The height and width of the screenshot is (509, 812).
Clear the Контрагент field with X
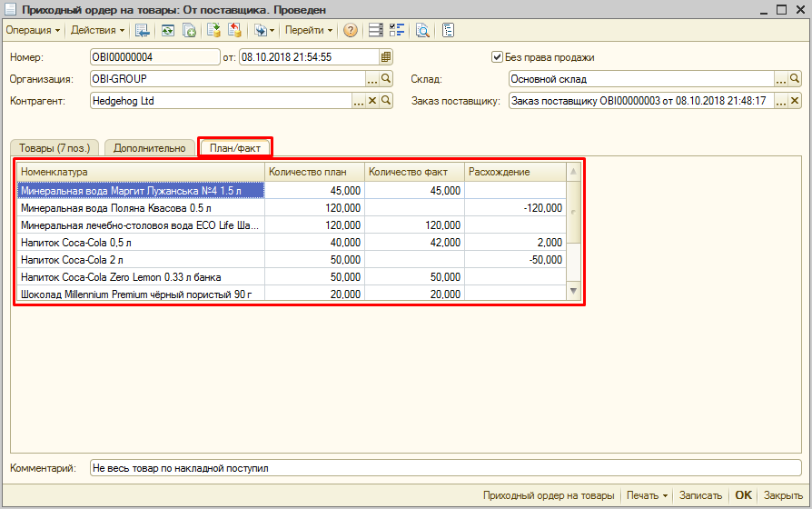point(371,101)
